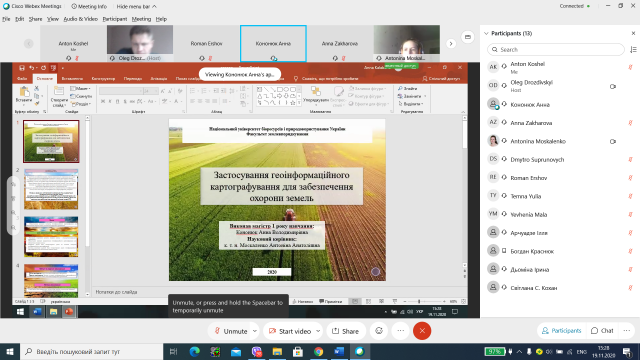This screenshot has width=640, height=360.
Task: Click muted mic icon for Богдан Краснюк
Action: pos(630,251)
